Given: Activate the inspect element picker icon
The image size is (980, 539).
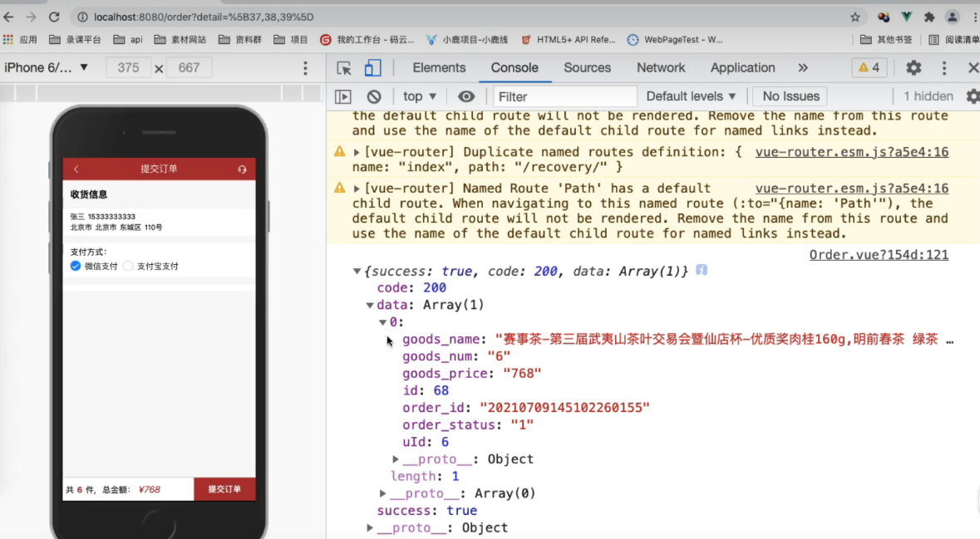Looking at the screenshot, I should pyautogui.click(x=344, y=67).
